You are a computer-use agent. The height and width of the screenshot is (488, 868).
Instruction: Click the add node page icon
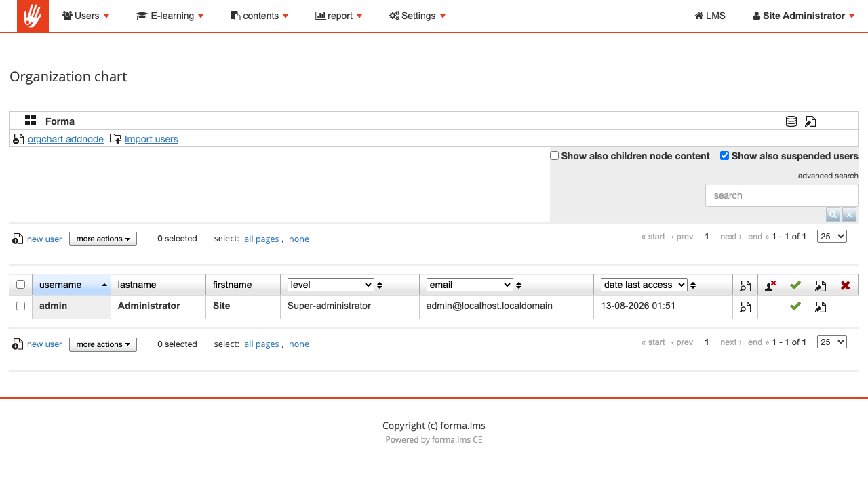[18, 139]
